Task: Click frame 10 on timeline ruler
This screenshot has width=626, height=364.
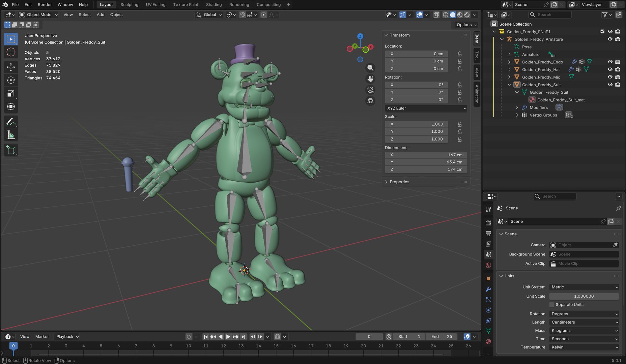Action: 189,346
